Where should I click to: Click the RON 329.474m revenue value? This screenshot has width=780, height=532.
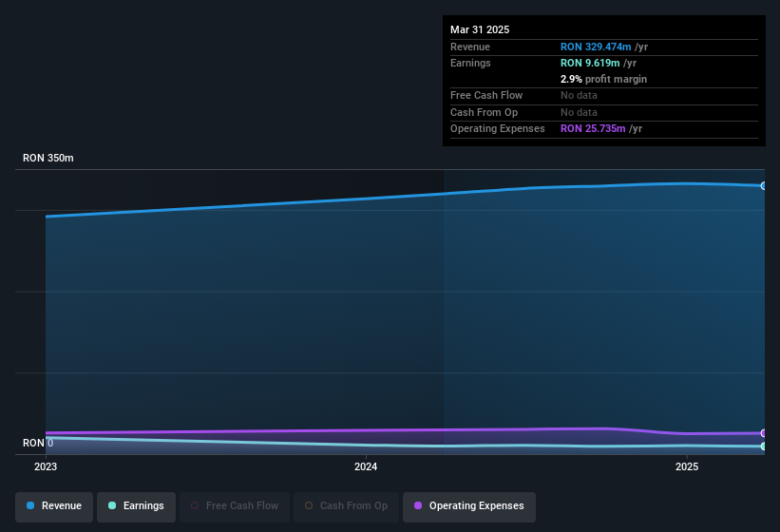(x=596, y=47)
